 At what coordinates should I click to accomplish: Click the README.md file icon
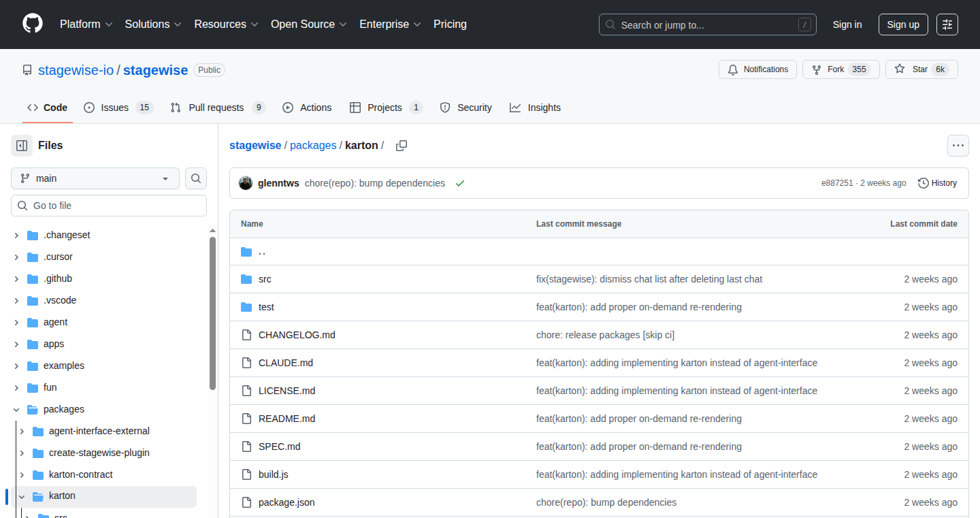246,419
